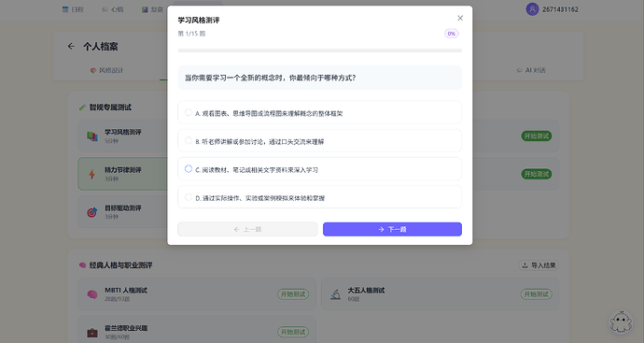Click the 霍兰德职业兴趣 title
The image size is (644, 343).
point(126,328)
